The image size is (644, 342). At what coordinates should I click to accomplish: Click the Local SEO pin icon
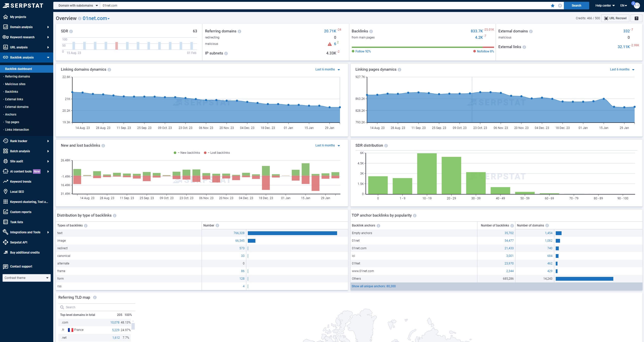click(x=5, y=192)
